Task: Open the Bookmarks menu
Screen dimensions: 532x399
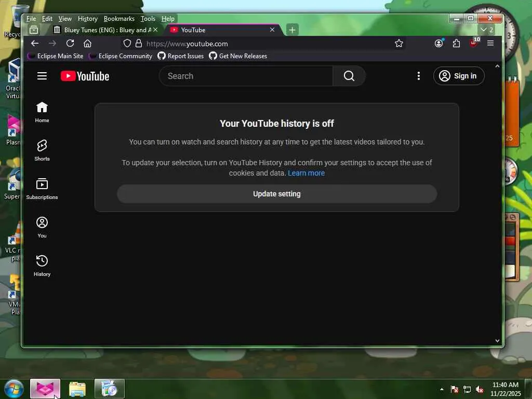Action: tap(119, 19)
